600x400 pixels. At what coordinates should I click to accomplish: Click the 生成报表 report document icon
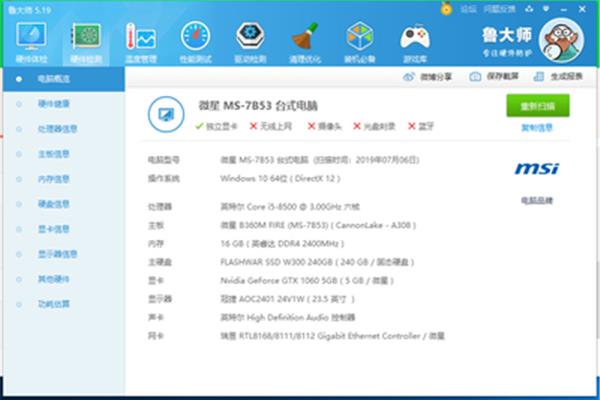539,77
